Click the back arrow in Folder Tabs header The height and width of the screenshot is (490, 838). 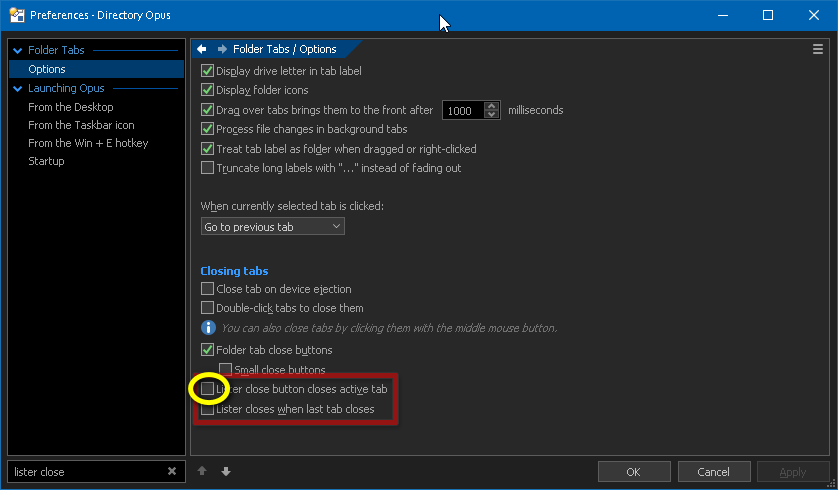click(201, 49)
